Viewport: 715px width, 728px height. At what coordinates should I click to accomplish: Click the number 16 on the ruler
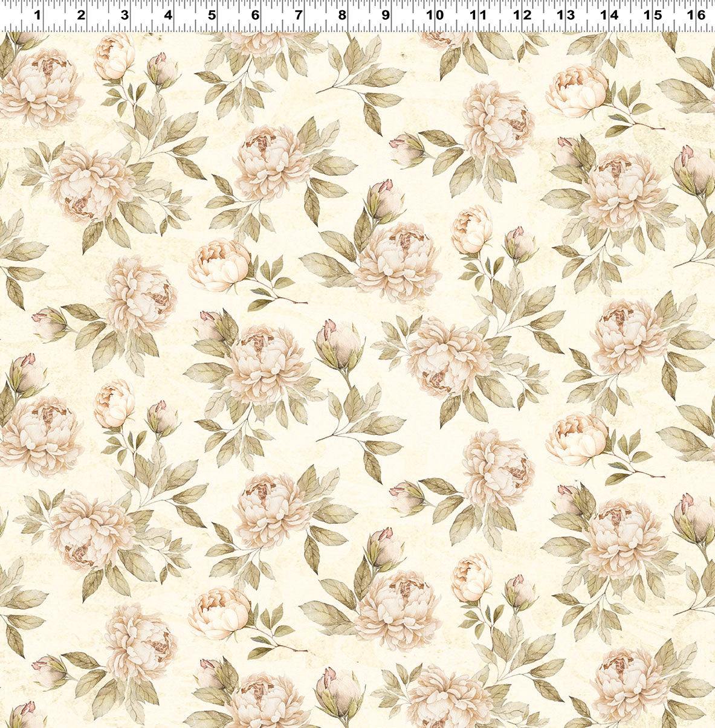696,15
